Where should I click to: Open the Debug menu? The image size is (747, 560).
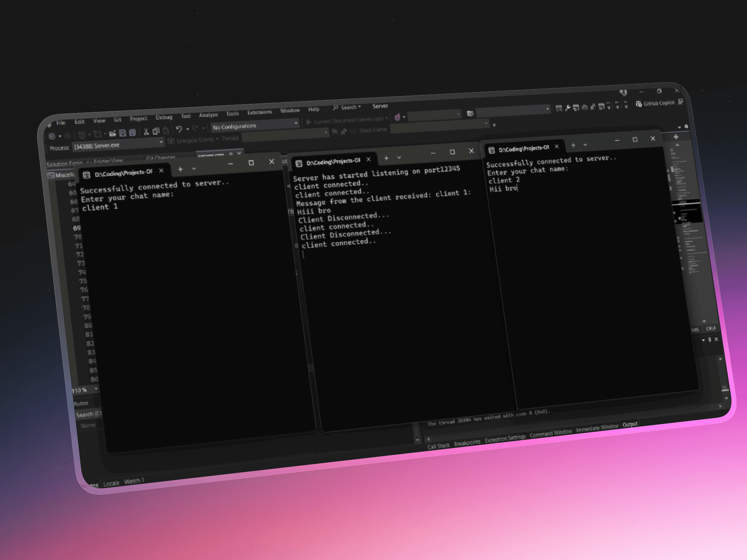tap(164, 118)
